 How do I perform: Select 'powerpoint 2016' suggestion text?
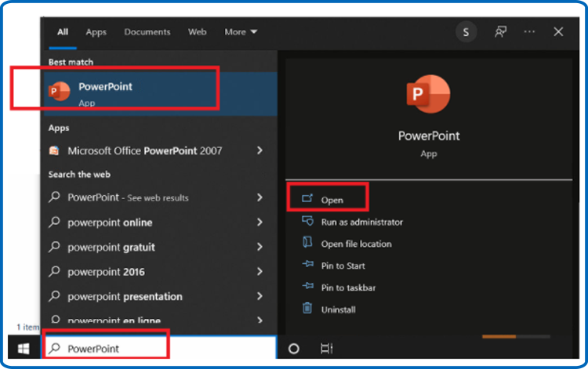pos(106,272)
